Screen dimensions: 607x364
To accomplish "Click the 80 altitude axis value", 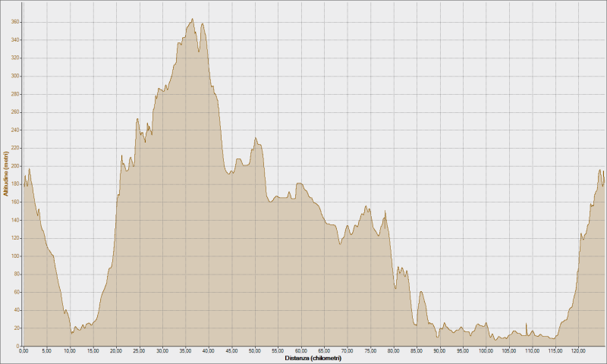I will 17,275.
